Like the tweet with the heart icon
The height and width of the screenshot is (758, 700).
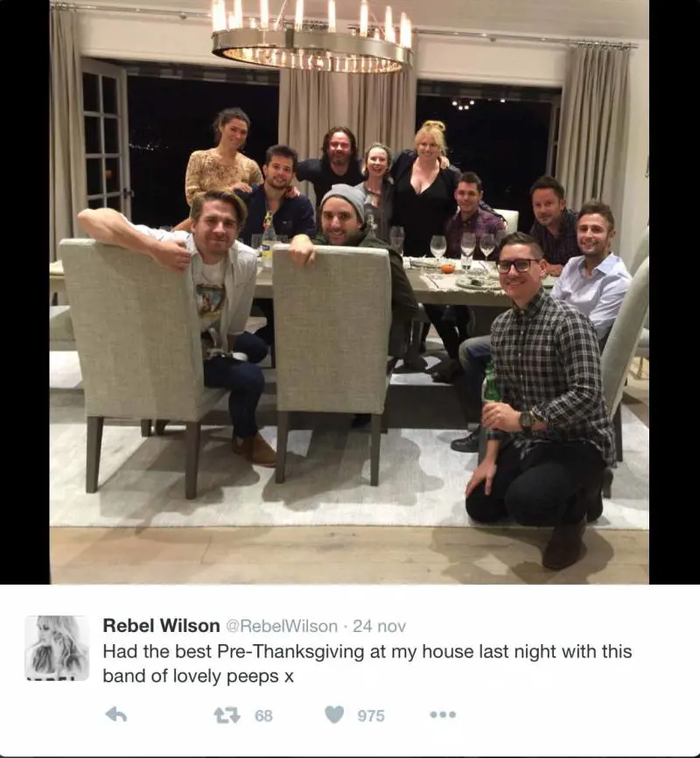[x=334, y=714]
